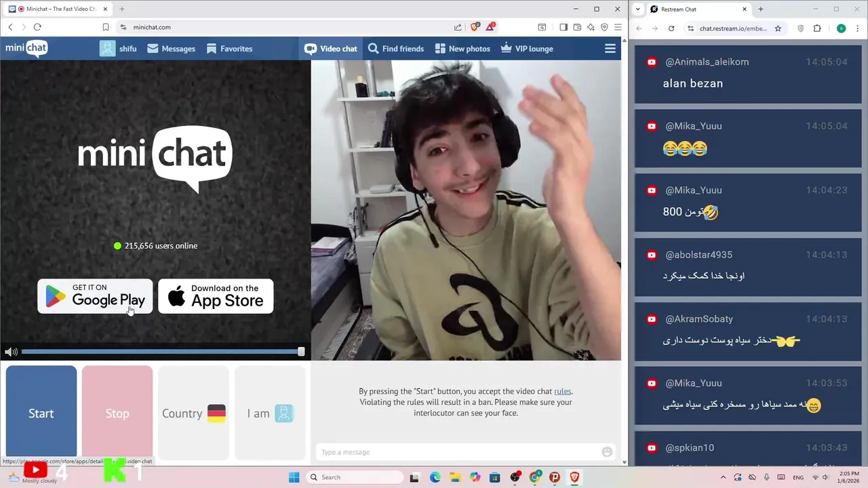
Task: Click the share icon in Brave address bar
Action: (x=458, y=27)
